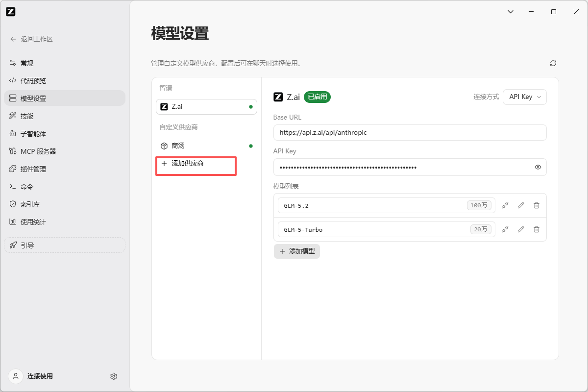Click the Z app logo icon
The image size is (588, 392).
[11, 12]
